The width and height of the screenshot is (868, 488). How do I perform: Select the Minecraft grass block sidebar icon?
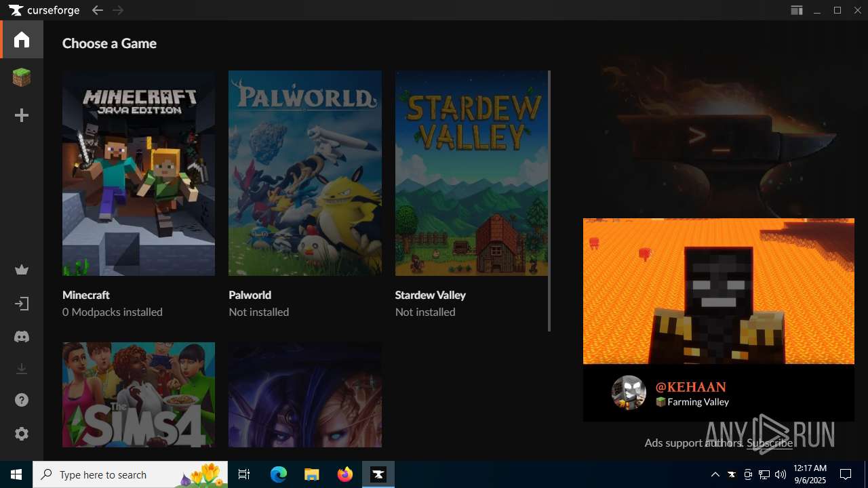click(x=22, y=78)
